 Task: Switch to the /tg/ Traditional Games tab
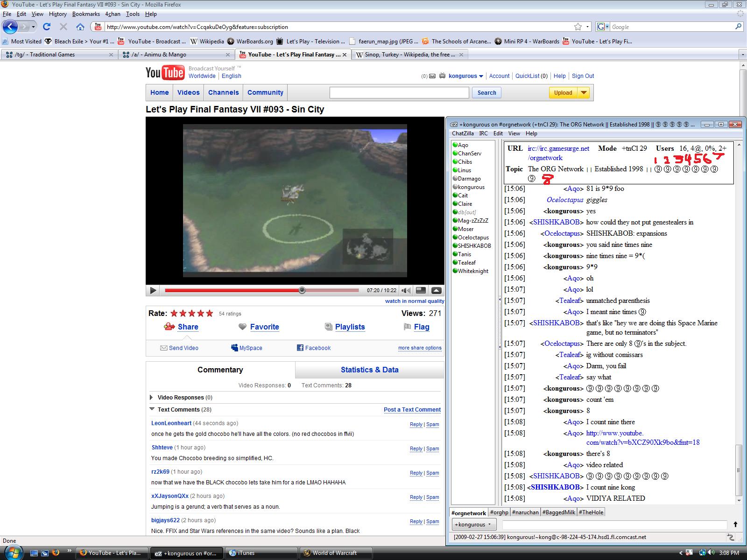coord(59,55)
